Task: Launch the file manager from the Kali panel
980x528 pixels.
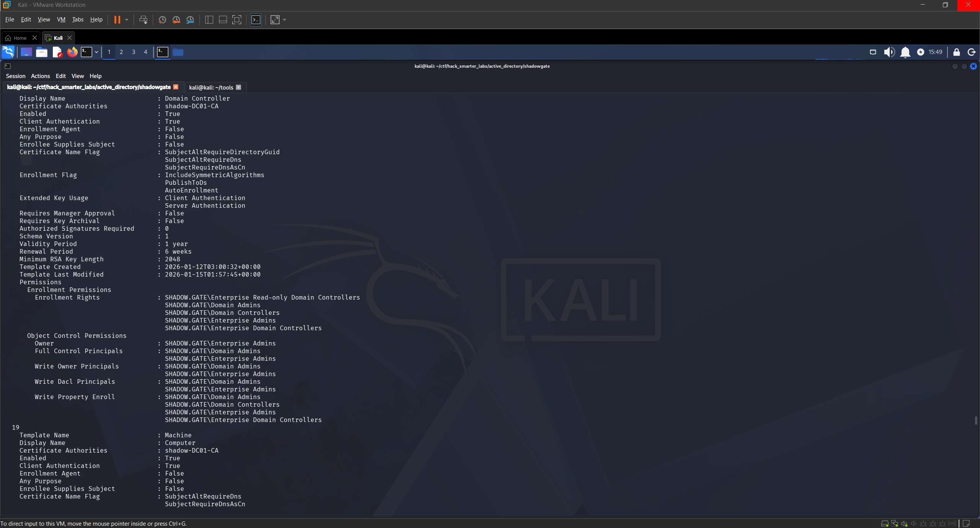Action: pos(41,52)
